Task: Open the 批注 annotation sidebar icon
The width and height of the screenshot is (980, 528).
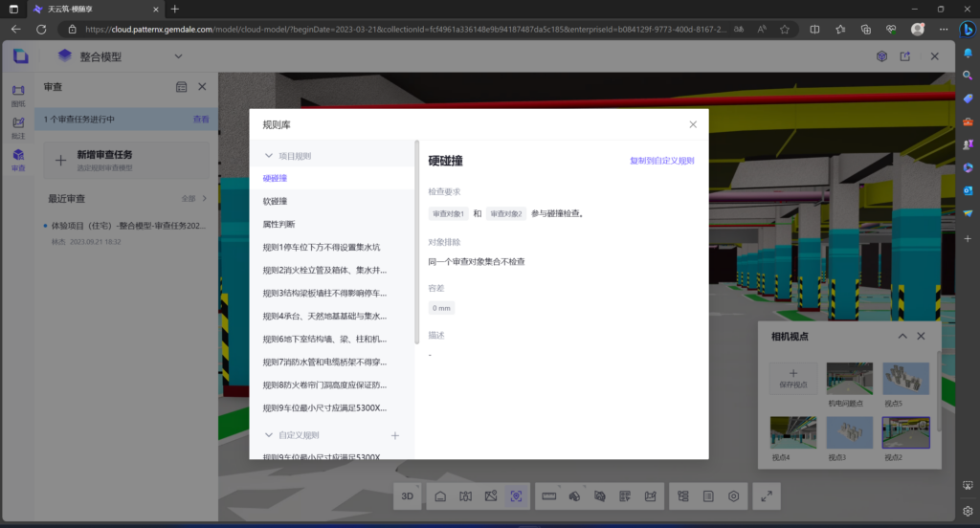Action: point(18,127)
